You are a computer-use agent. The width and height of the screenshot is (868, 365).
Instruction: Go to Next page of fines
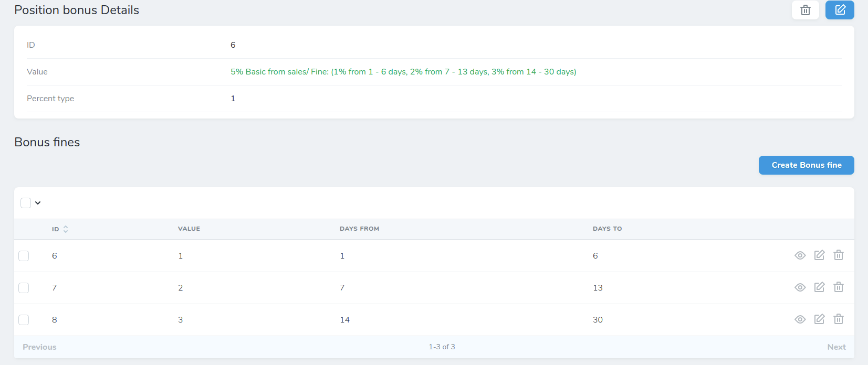tap(836, 347)
